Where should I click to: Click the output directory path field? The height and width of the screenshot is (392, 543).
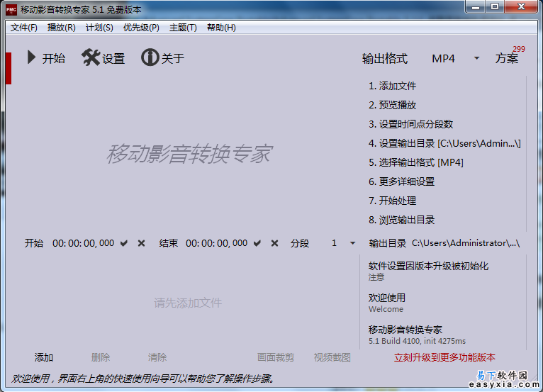(x=466, y=243)
